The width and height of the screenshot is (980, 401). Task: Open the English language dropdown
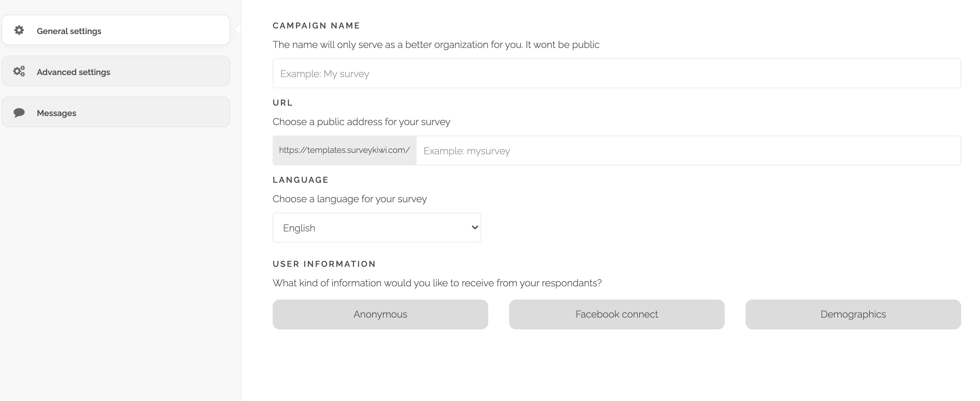pyautogui.click(x=377, y=228)
